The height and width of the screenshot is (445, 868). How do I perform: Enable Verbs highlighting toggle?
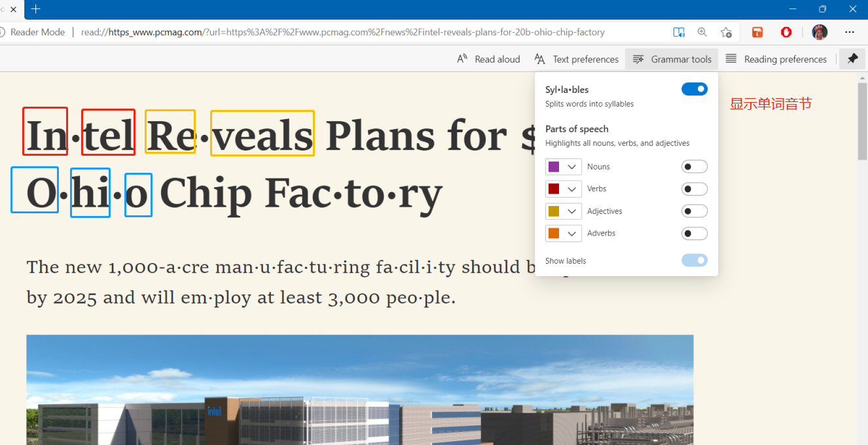tap(695, 189)
